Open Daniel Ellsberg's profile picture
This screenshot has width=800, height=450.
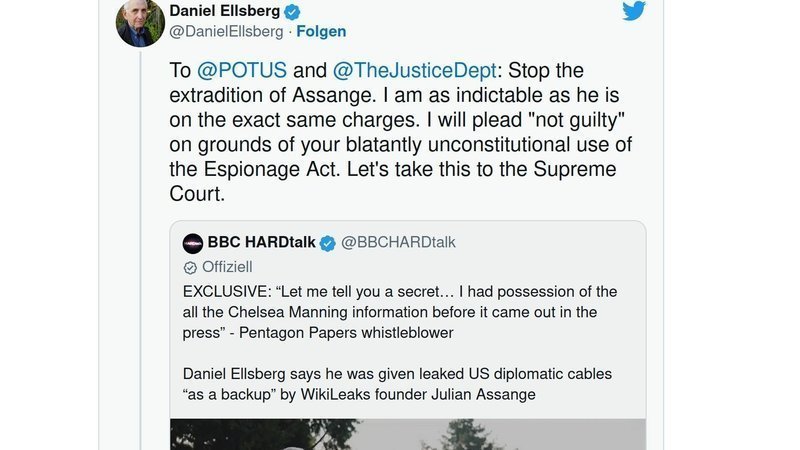coord(140,22)
